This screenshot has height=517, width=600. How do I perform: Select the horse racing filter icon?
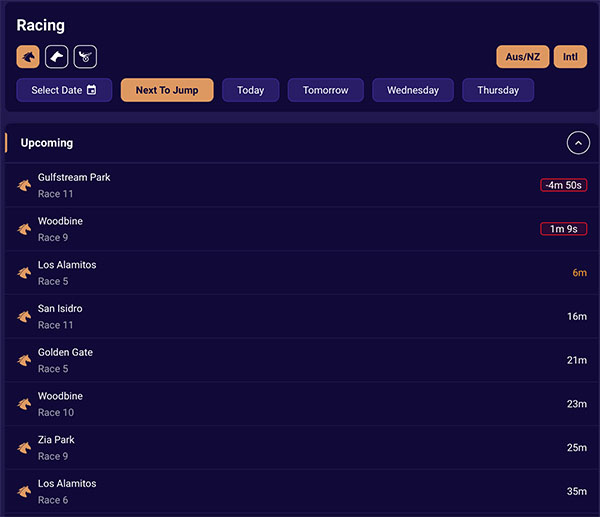click(x=28, y=57)
